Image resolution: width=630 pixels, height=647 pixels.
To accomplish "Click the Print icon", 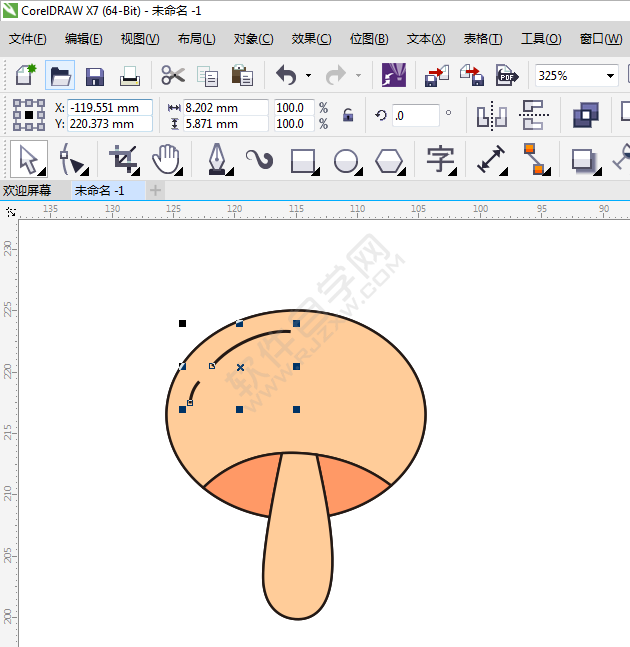I will 130,76.
